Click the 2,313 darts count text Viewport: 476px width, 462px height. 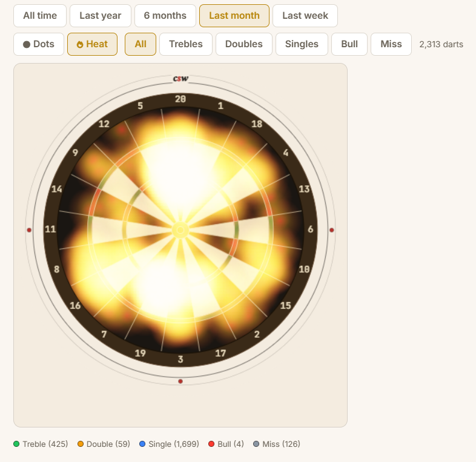click(x=441, y=45)
